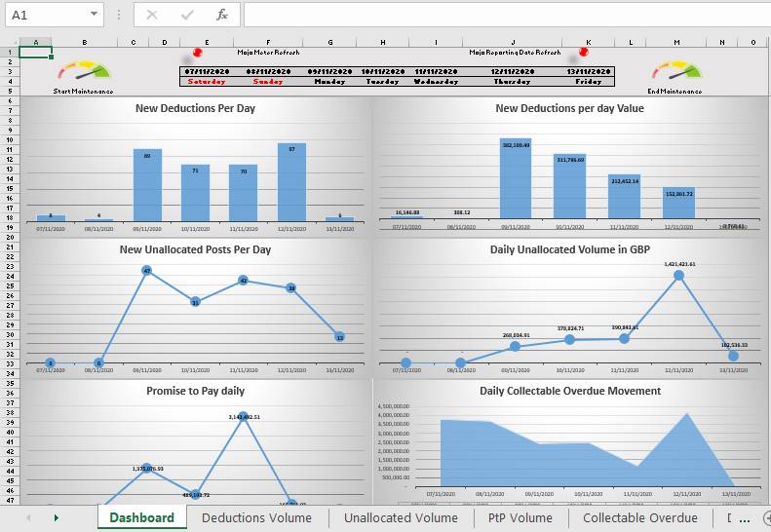Viewport: 771px width, 532px height.
Task: Click the formula bar Cancel X icon
Action: (x=152, y=15)
